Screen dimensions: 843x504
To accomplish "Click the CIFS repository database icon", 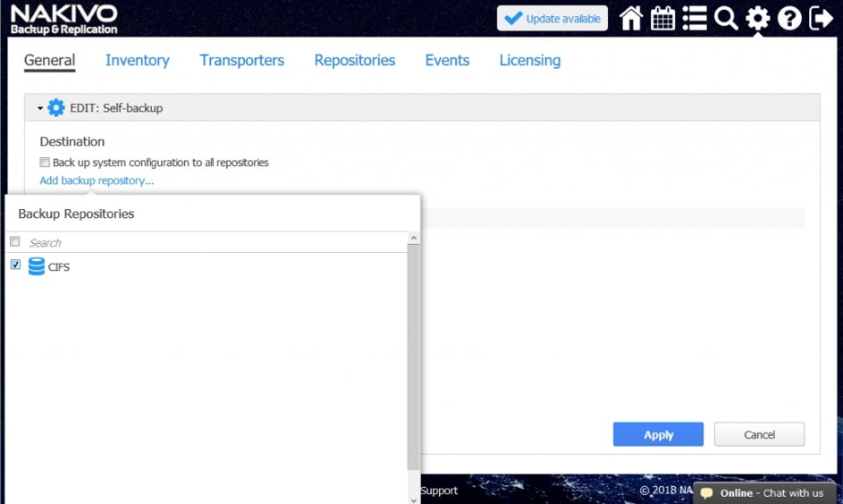I will point(37,266).
